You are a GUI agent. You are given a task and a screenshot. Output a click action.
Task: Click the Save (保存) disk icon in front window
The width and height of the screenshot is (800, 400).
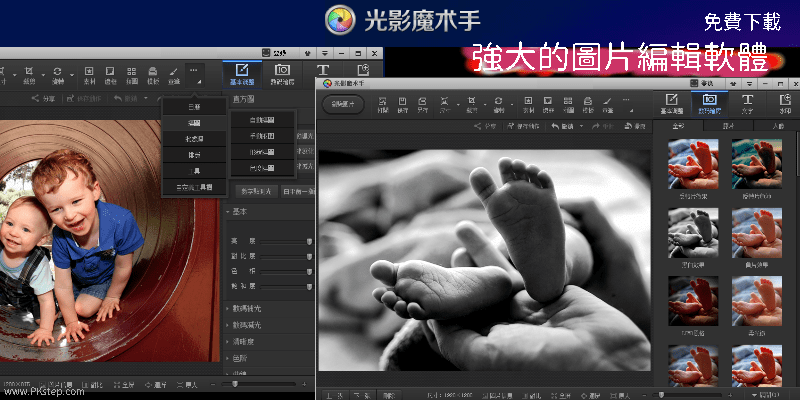[x=403, y=104]
